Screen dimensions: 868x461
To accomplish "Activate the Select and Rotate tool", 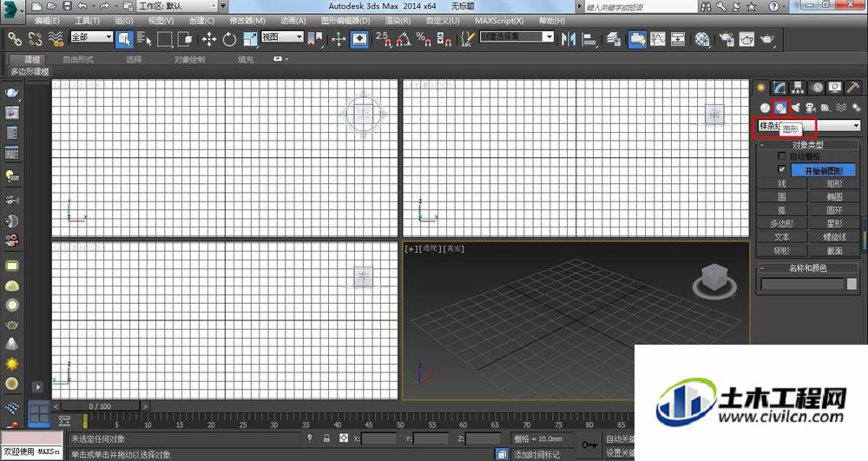I will pyautogui.click(x=229, y=39).
